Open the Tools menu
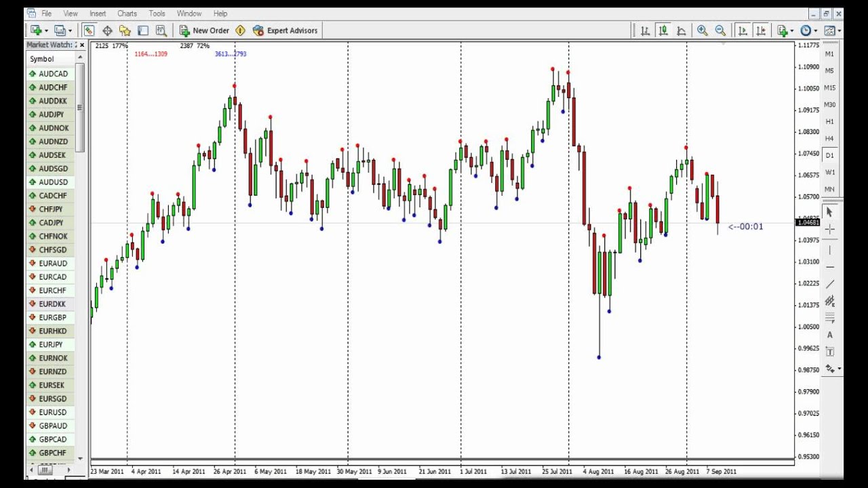This screenshot has height=488, width=868. point(157,14)
